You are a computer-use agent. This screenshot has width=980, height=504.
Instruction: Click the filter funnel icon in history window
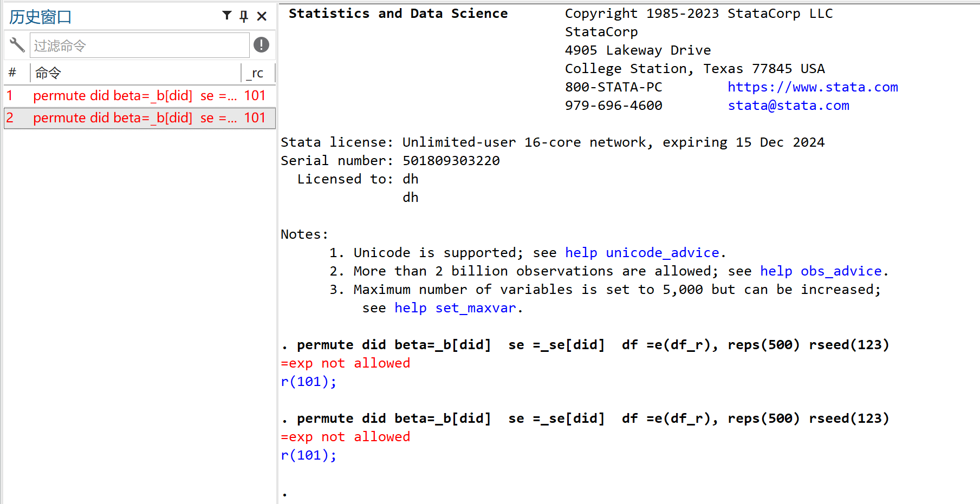point(227,16)
